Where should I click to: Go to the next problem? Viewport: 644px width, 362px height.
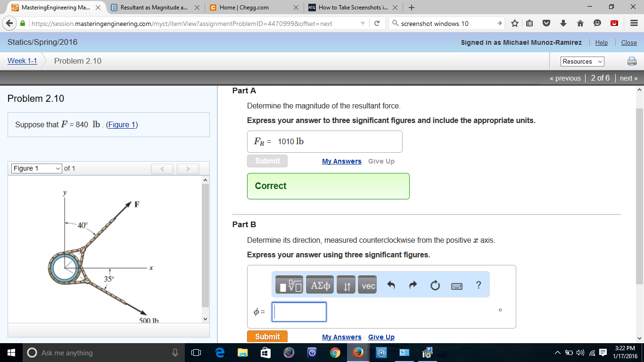[628, 78]
